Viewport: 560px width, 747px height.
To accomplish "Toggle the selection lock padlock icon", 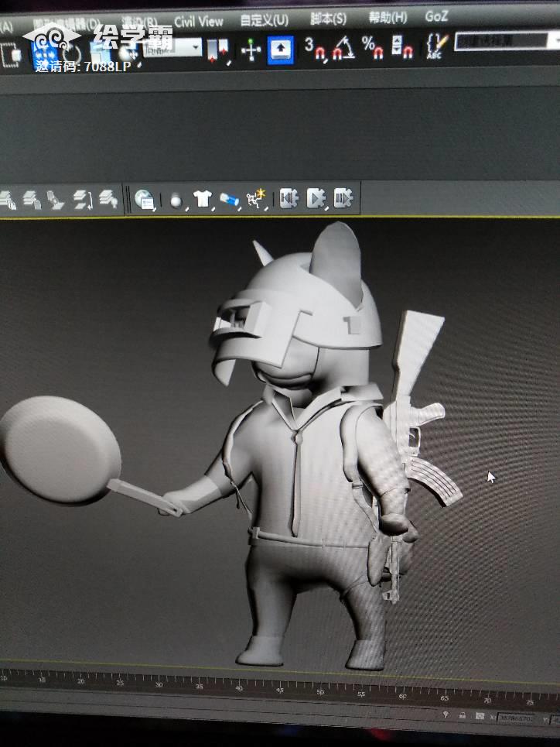I will 463,715.
